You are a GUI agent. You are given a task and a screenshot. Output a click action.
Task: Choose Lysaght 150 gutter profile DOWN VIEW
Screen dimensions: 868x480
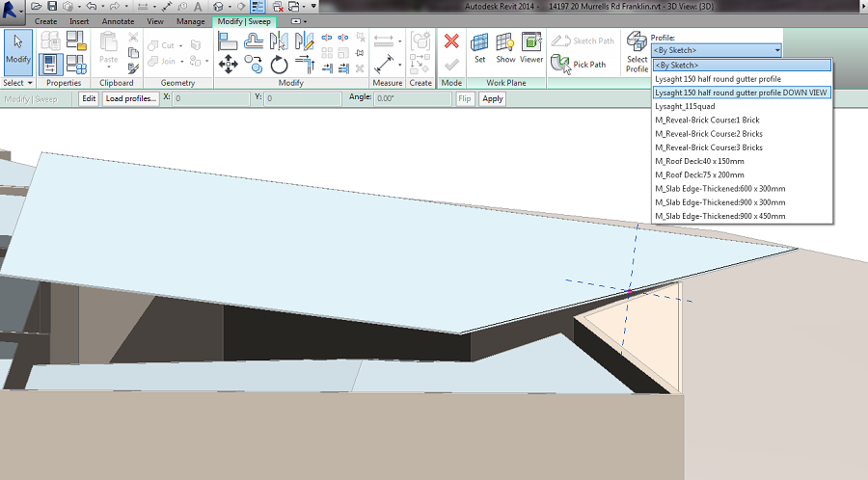click(742, 93)
